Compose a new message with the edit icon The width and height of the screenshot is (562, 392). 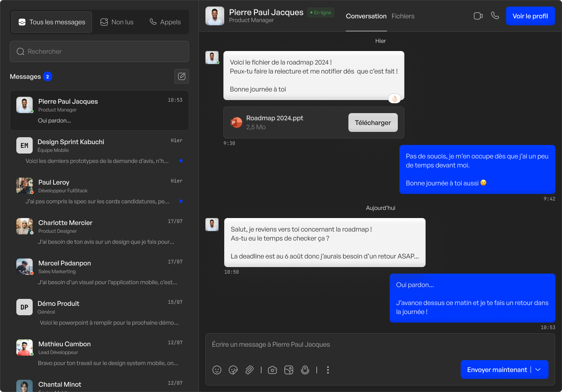pos(182,76)
